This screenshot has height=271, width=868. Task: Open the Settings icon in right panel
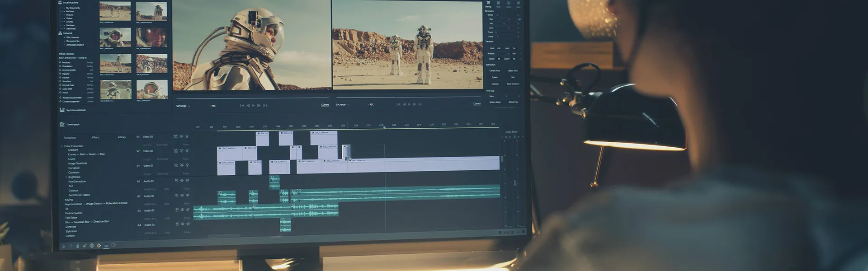point(488,3)
